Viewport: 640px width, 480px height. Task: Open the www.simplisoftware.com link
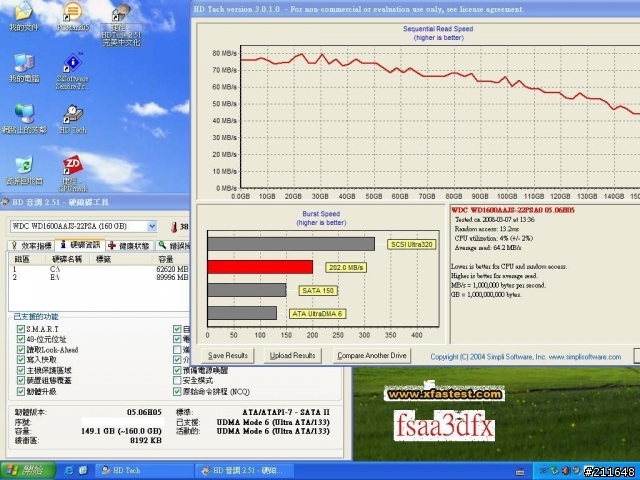click(585, 357)
